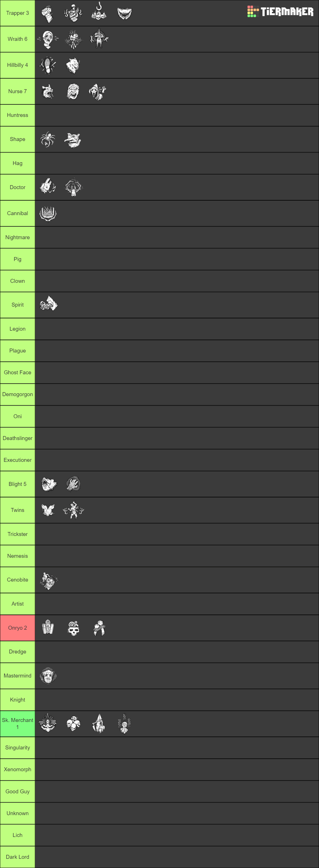Select the pile of skulls perk icon

tap(73, 723)
